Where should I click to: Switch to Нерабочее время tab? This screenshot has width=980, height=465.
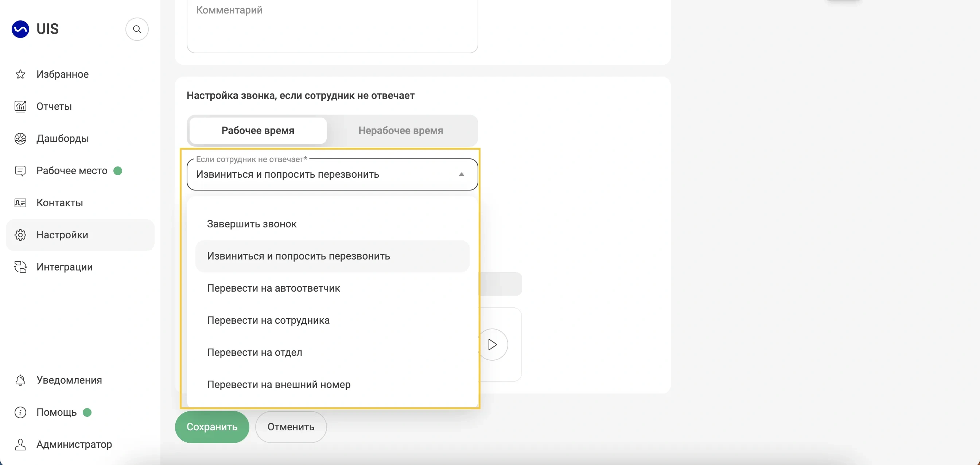pos(401,131)
